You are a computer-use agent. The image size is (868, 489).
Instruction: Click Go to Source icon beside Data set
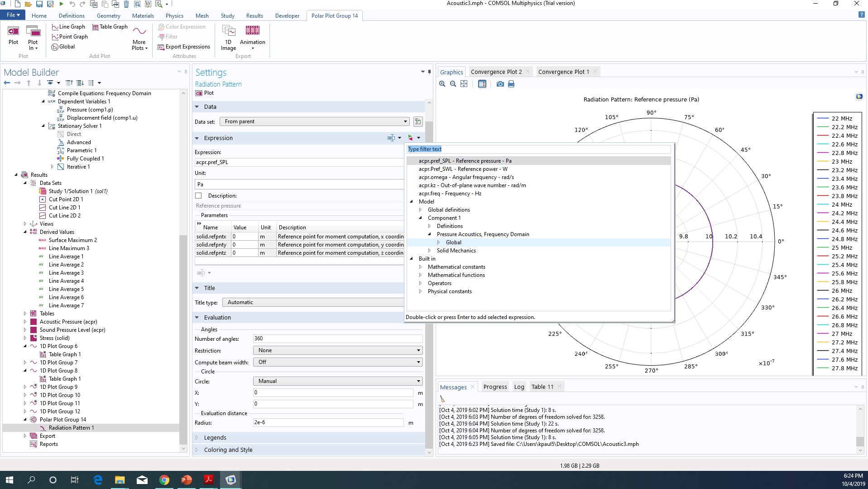tap(418, 121)
